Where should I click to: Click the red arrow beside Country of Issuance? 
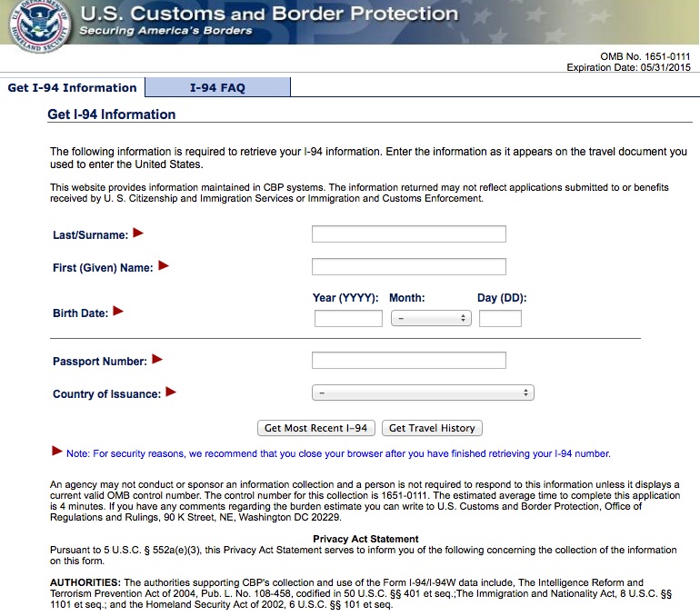click(x=171, y=392)
